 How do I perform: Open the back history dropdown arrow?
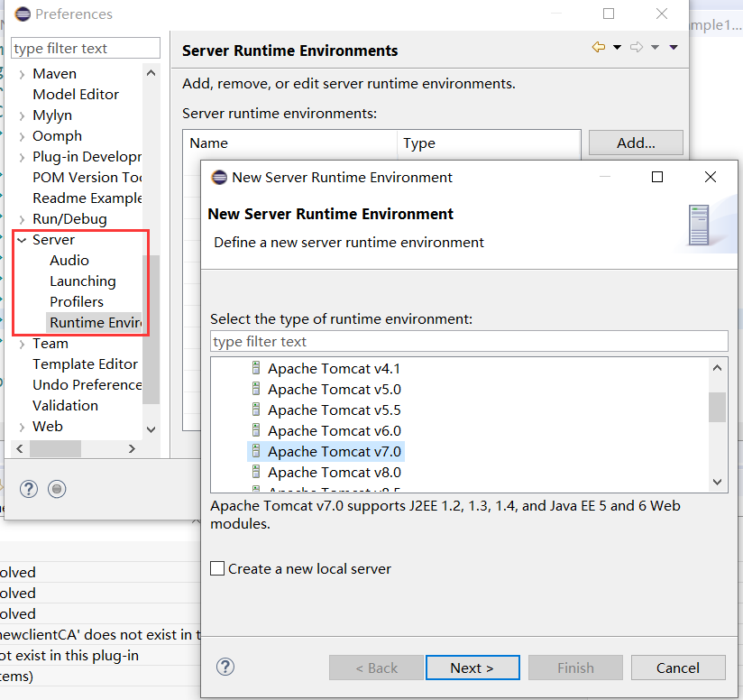tap(617, 48)
